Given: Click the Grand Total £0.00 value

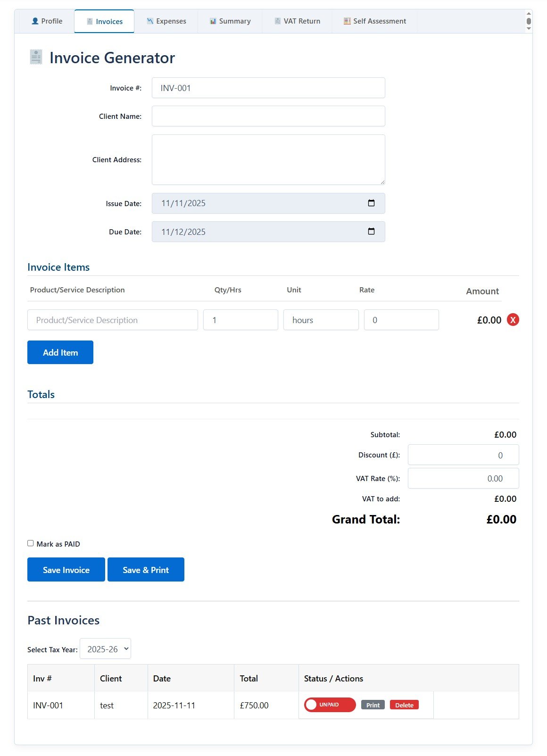Looking at the screenshot, I should click(501, 519).
